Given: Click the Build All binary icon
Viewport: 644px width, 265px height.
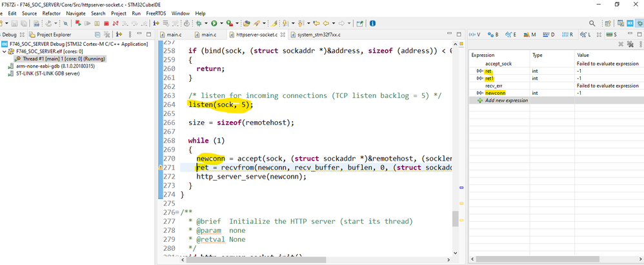Looking at the screenshot, I should [36, 23].
